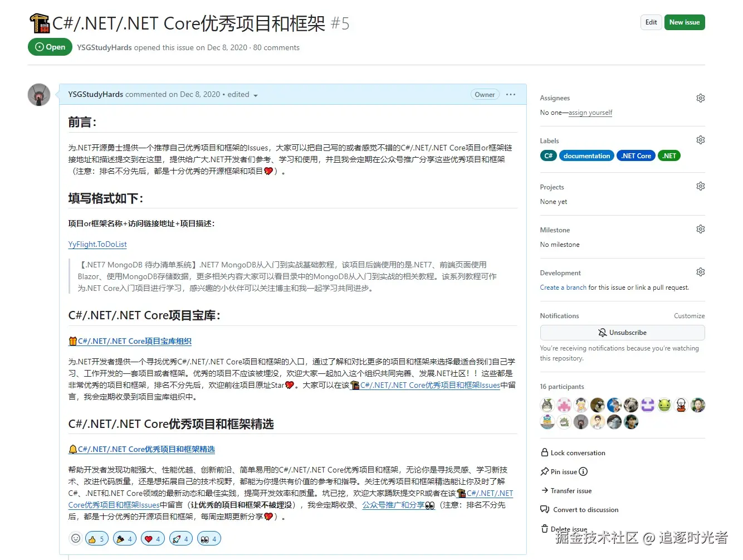
Task: Customize notification settings
Action: point(689,316)
